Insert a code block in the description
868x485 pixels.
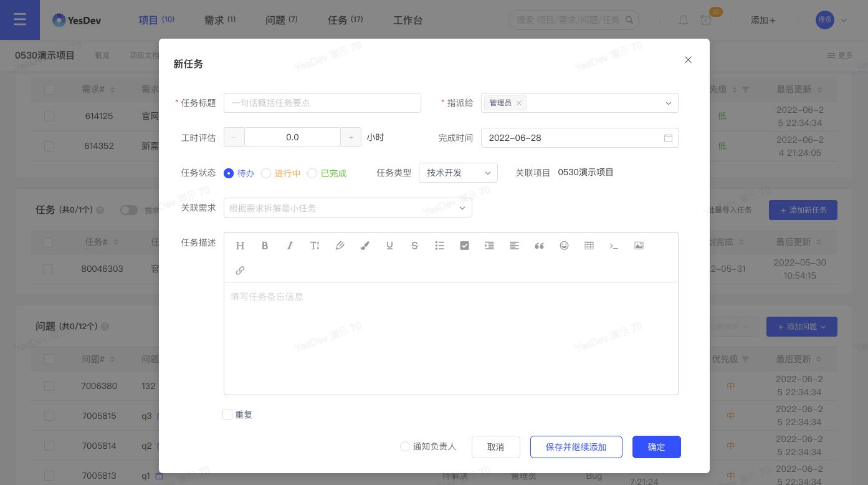click(614, 246)
